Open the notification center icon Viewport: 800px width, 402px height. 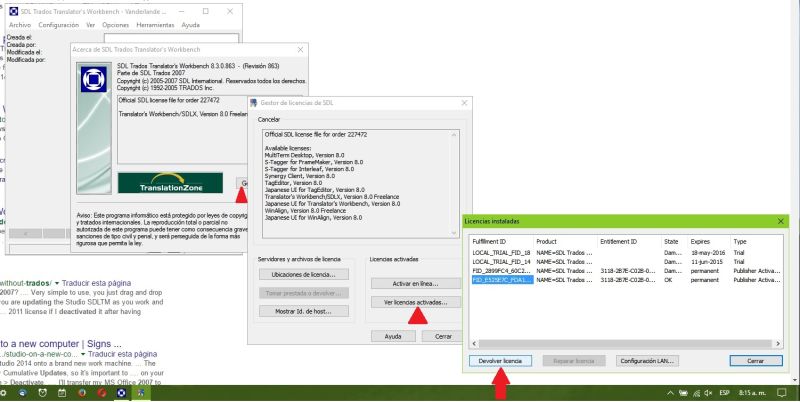point(781,393)
